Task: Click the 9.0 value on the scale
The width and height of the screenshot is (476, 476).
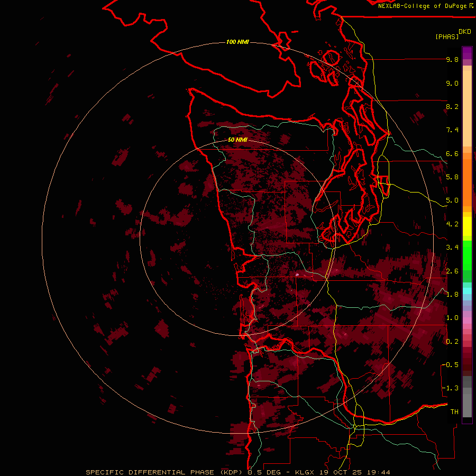Action: pyautogui.click(x=452, y=83)
